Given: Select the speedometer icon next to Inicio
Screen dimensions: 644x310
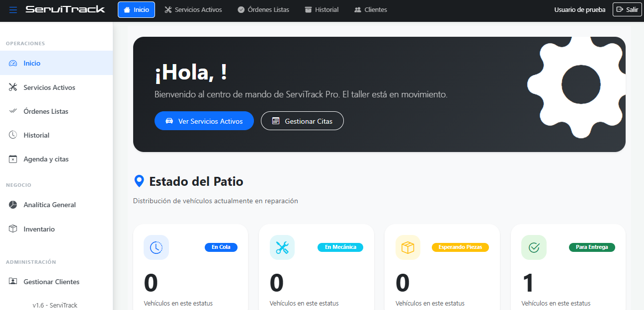Looking at the screenshot, I should click(x=12, y=63).
